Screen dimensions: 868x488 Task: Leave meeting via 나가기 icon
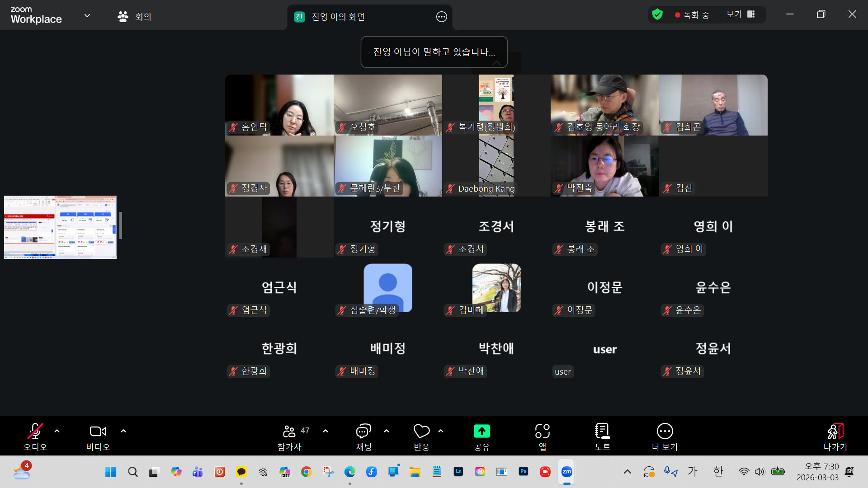pyautogui.click(x=835, y=432)
